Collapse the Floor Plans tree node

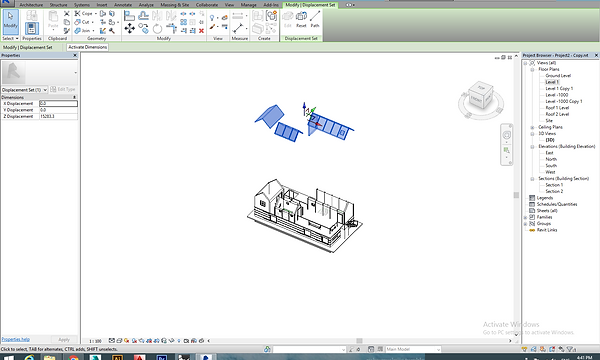(x=532, y=70)
